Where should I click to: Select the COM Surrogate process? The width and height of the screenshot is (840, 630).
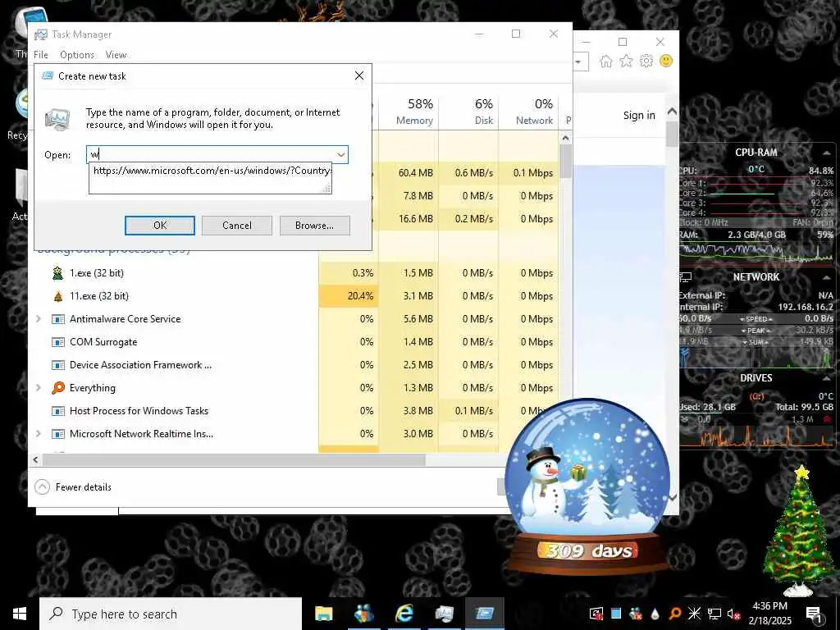pyautogui.click(x=103, y=342)
